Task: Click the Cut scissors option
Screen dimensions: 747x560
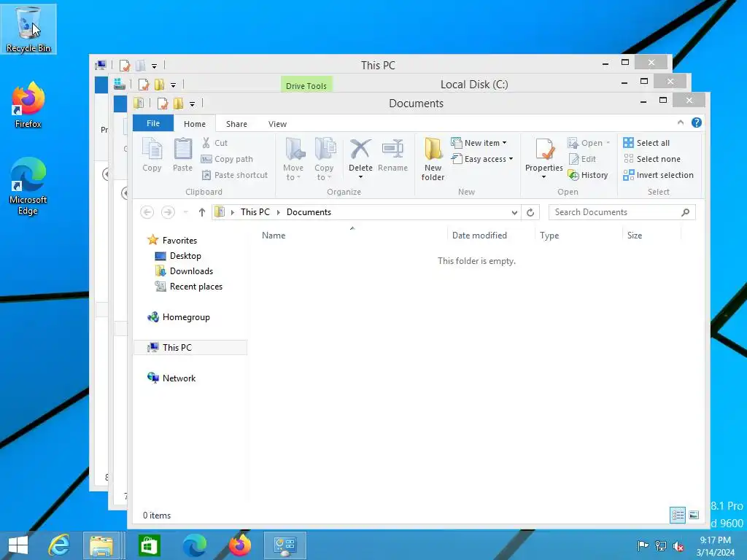Action: click(215, 143)
